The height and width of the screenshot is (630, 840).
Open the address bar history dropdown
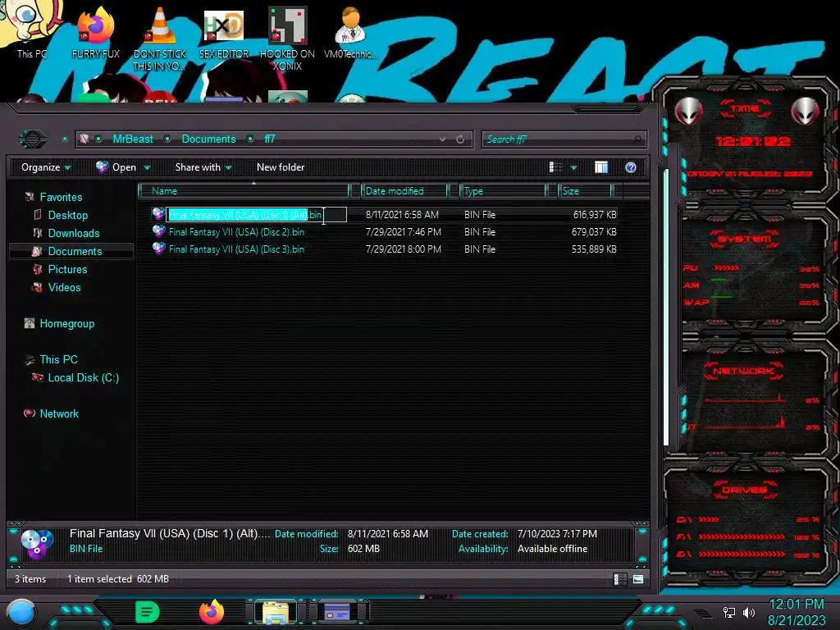442,139
